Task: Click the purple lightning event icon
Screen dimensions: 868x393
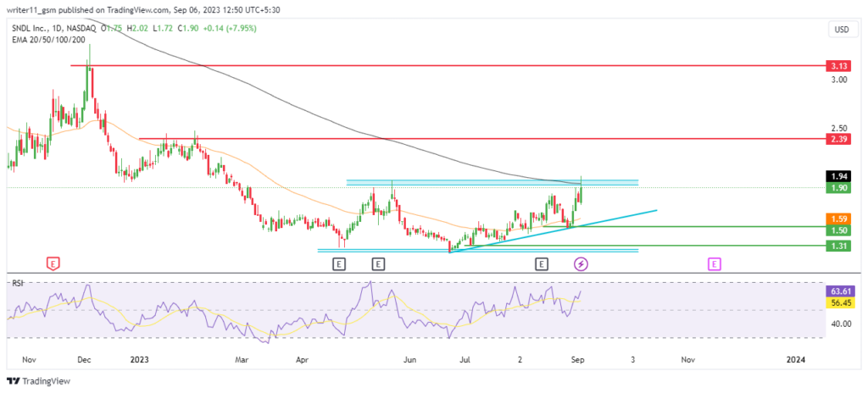Action: click(581, 264)
